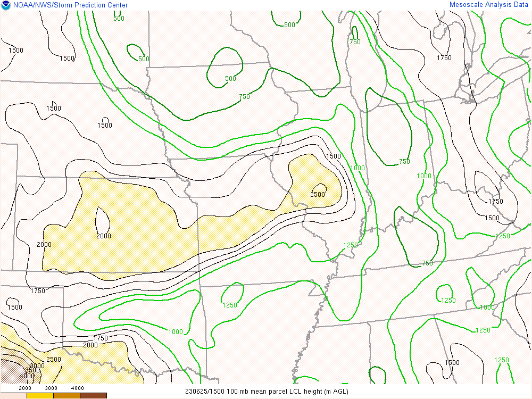The height and width of the screenshot is (399, 532).
Task: Select the orange legend color swatch
Action: point(66,396)
